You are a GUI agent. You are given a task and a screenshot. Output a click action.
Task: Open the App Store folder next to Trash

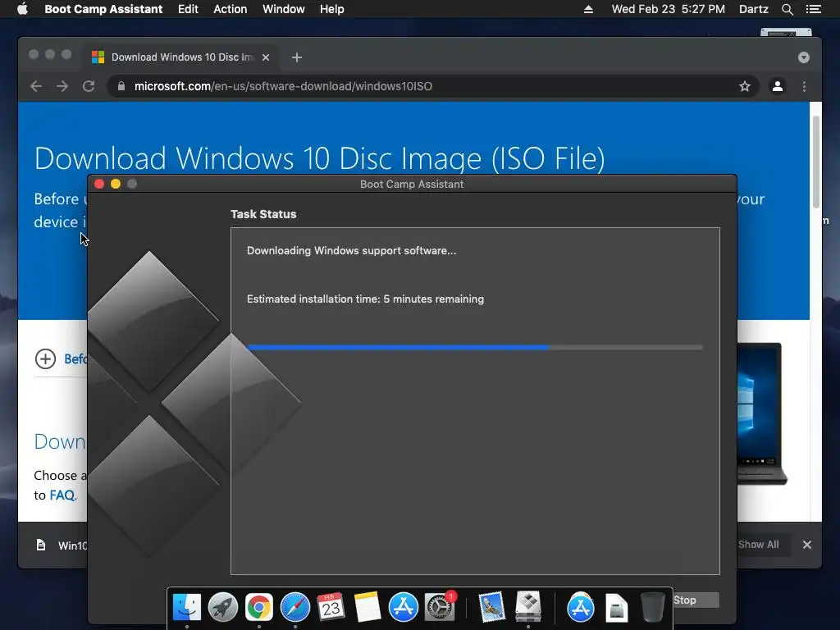[581, 607]
